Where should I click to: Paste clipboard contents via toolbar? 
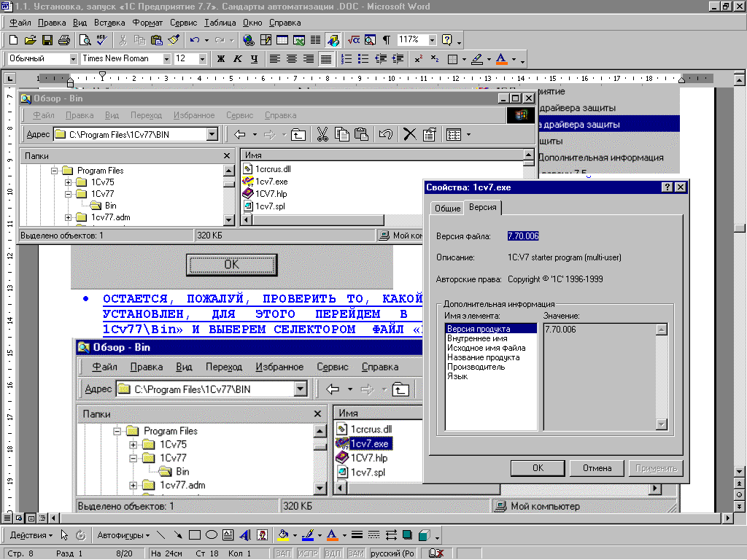pyautogui.click(x=156, y=40)
